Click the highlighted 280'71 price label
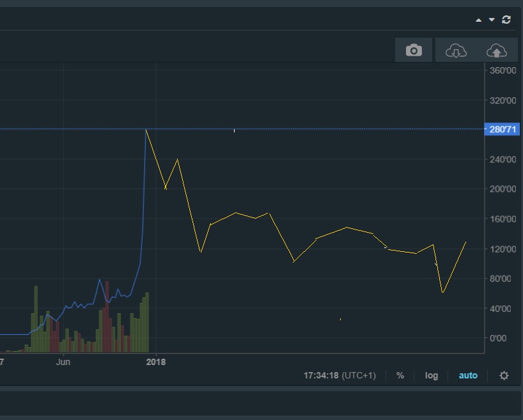The image size is (523, 420). point(502,130)
